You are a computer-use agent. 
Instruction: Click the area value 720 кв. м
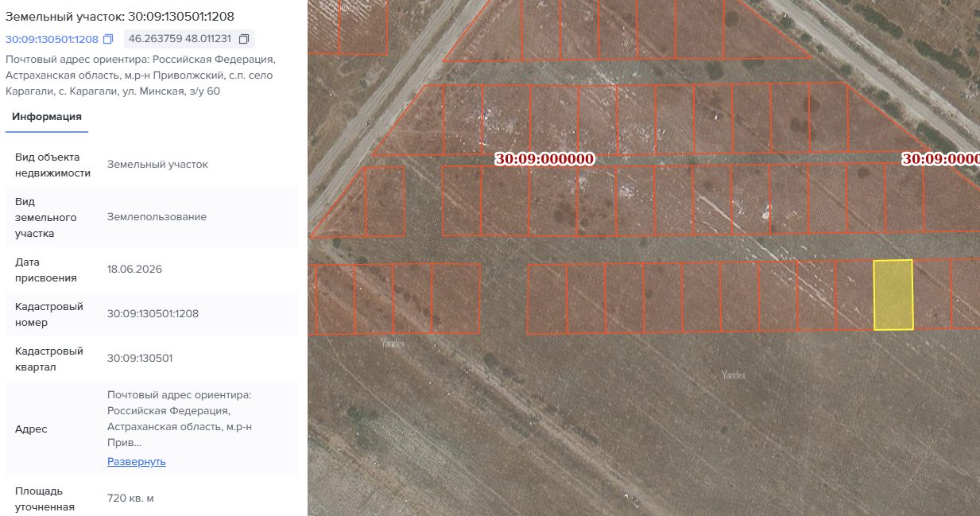(130, 499)
